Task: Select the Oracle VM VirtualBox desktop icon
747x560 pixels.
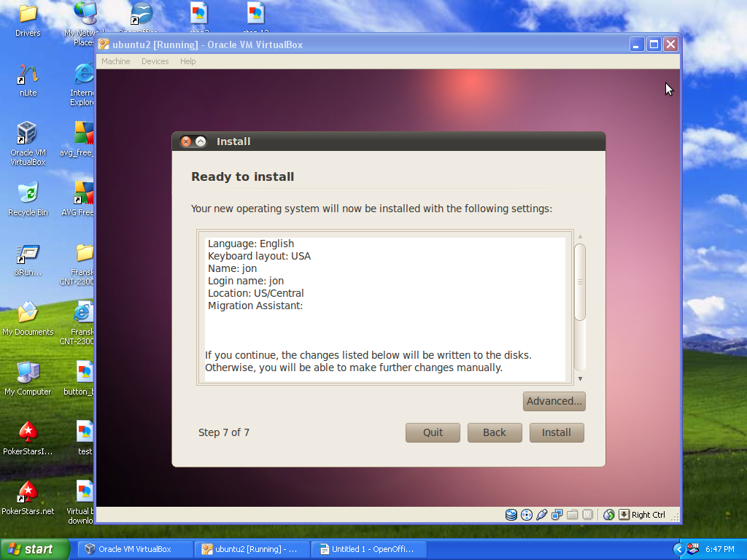Action: click(x=28, y=143)
